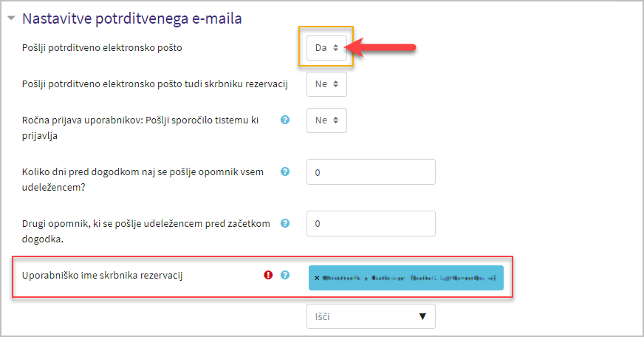Image resolution: width=644 pixels, height=337 pixels.
Task: Open the Da dropdown for Pošlji potrditveno pošto
Action: pyautogui.click(x=326, y=48)
